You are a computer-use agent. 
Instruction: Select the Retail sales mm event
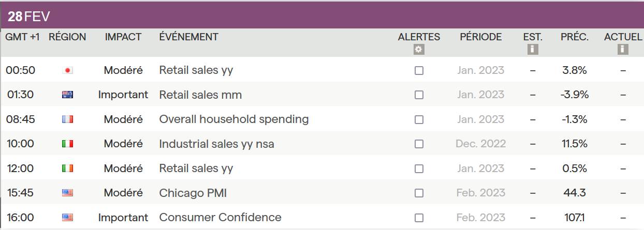click(x=200, y=95)
